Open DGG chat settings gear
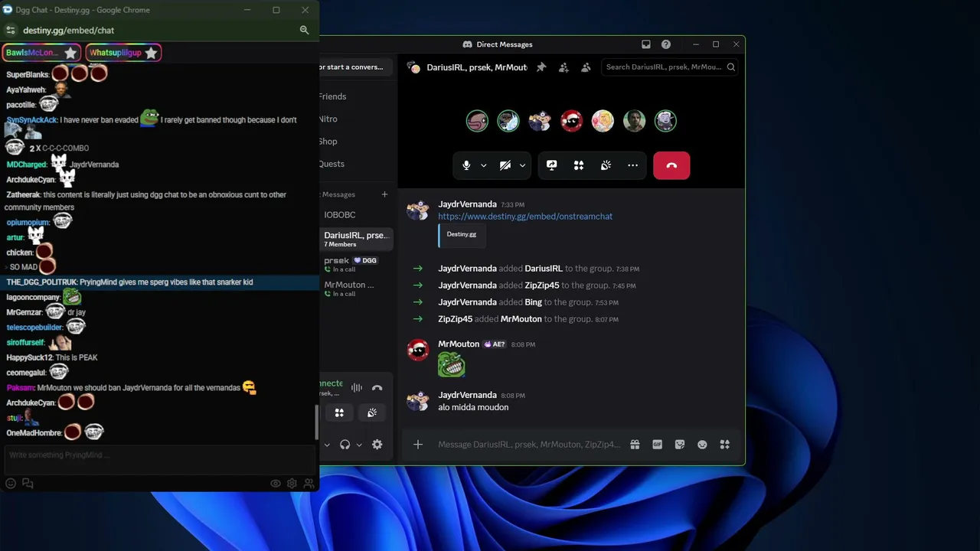 click(x=292, y=484)
